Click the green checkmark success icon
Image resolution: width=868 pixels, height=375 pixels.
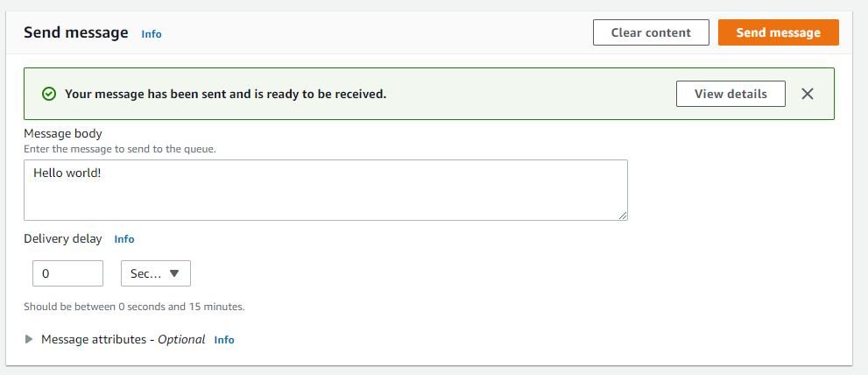click(49, 94)
